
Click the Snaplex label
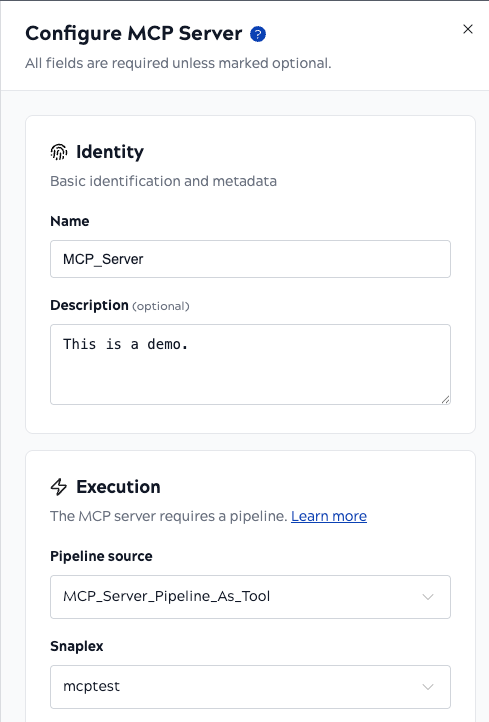click(77, 646)
